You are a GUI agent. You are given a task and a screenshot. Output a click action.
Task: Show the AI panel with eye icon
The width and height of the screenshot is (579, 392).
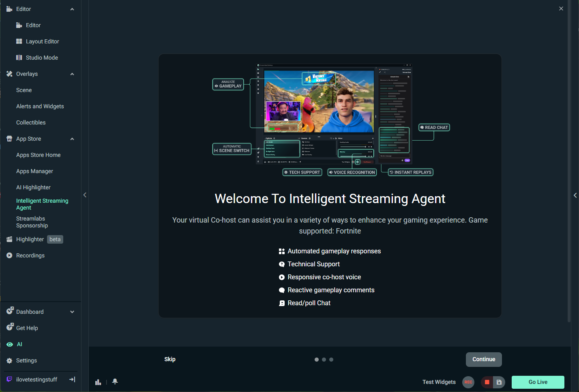pos(18,344)
